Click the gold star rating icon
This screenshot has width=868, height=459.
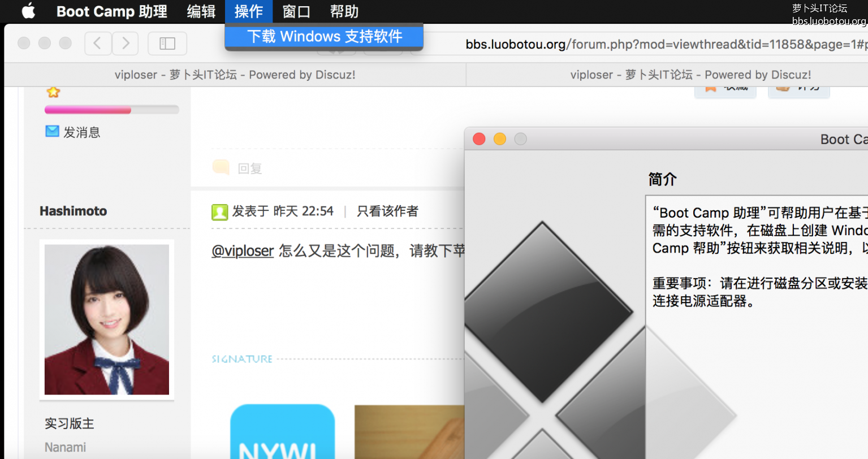[x=53, y=92]
